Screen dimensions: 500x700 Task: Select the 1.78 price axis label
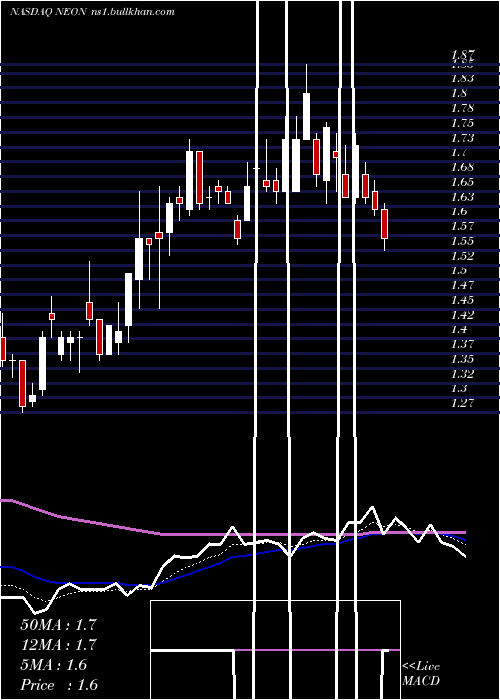click(462, 108)
